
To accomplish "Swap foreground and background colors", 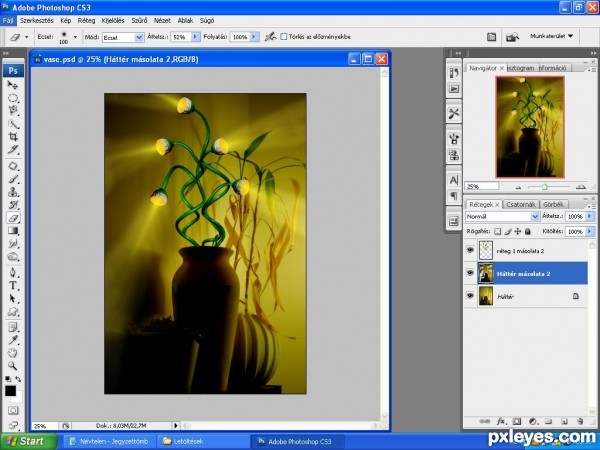I will tap(18, 379).
